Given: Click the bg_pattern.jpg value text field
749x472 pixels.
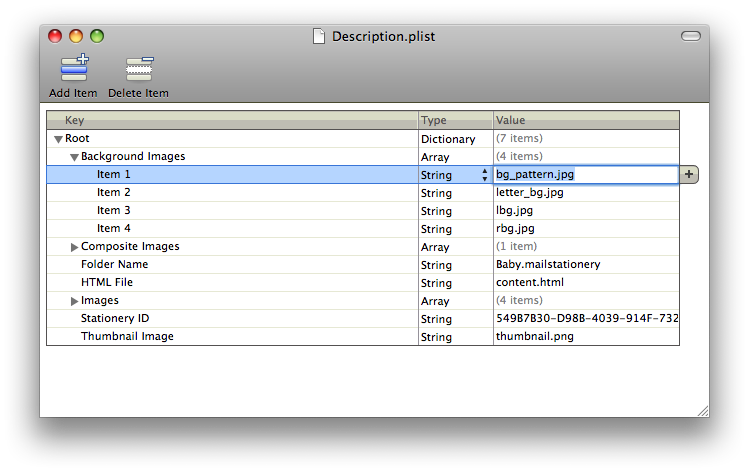Looking at the screenshot, I should point(584,174).
